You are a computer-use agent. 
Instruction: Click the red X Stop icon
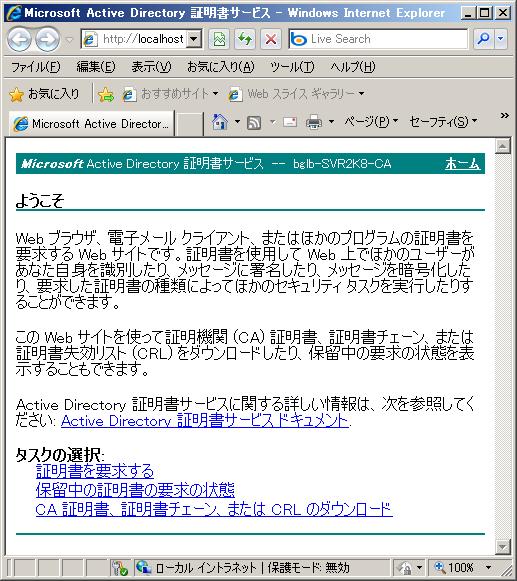tap(271, 39)
